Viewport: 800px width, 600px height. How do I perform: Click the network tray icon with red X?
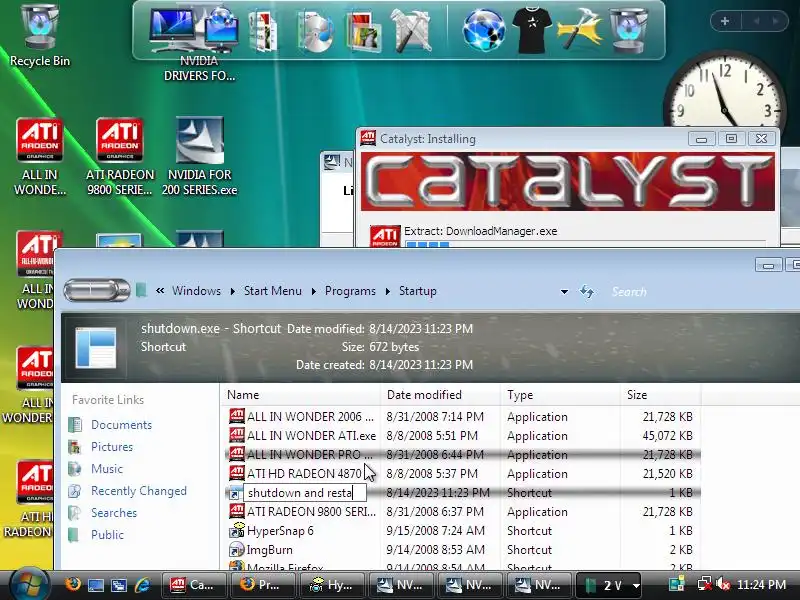point(705,584)
